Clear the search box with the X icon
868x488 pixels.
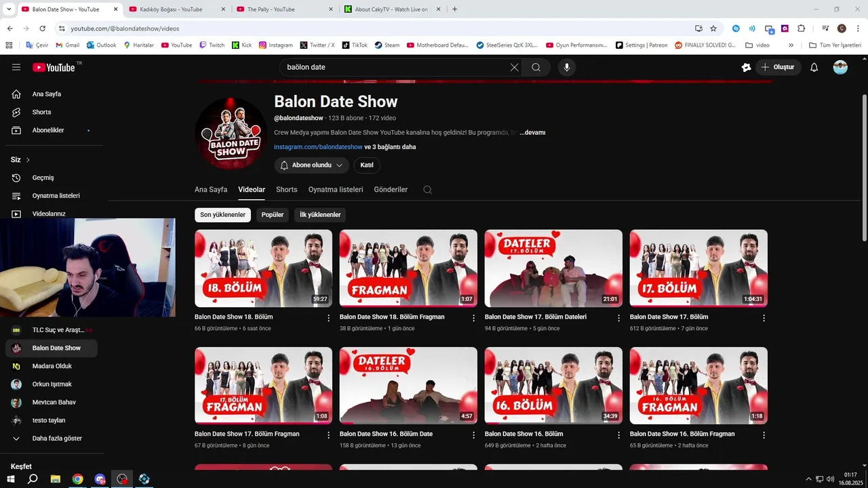coord(514,67)
